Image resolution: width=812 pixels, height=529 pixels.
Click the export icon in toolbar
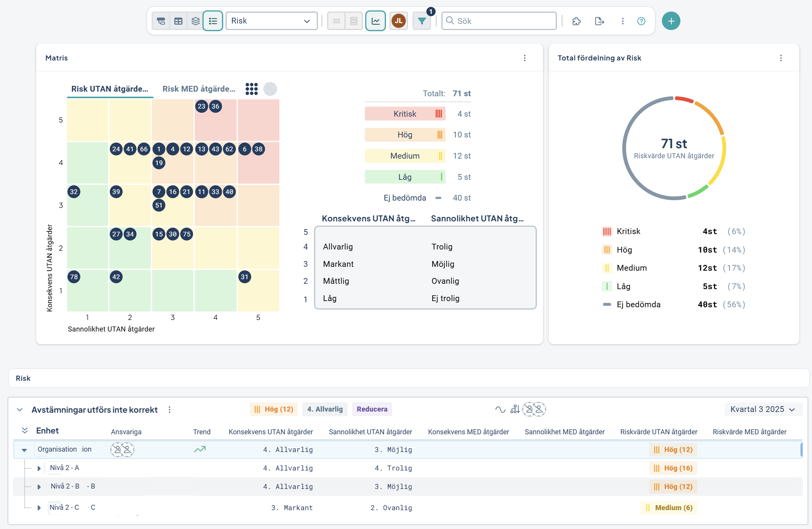pos(599,21)
